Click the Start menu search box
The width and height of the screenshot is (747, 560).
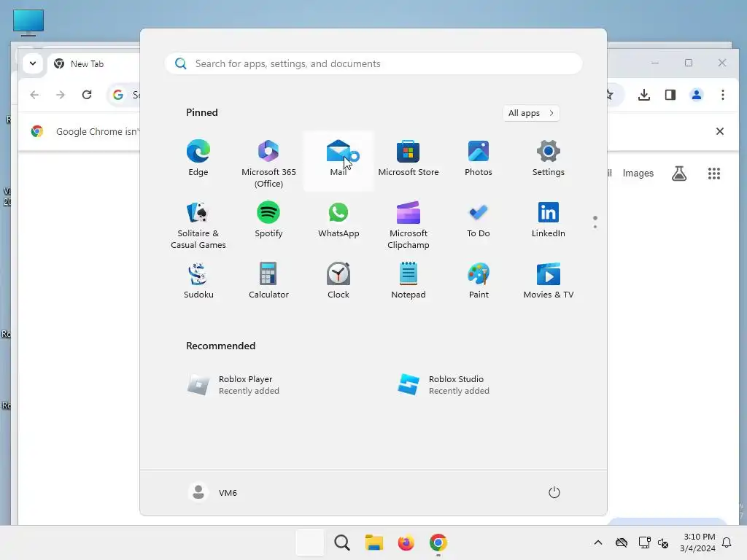(373, 63)
